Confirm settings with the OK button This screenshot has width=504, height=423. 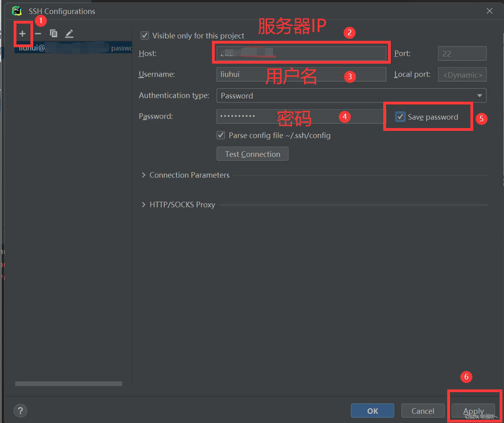(372, 411)
